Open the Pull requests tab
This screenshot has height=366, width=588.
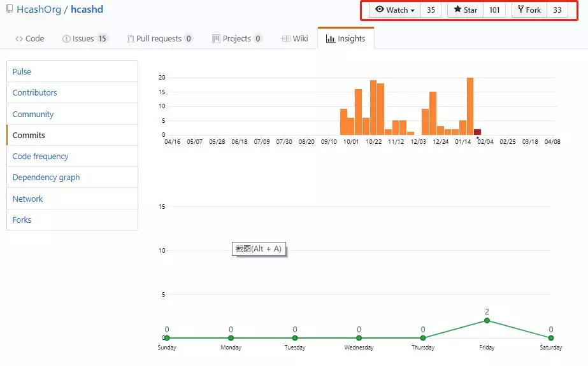[x=160, y=39]
